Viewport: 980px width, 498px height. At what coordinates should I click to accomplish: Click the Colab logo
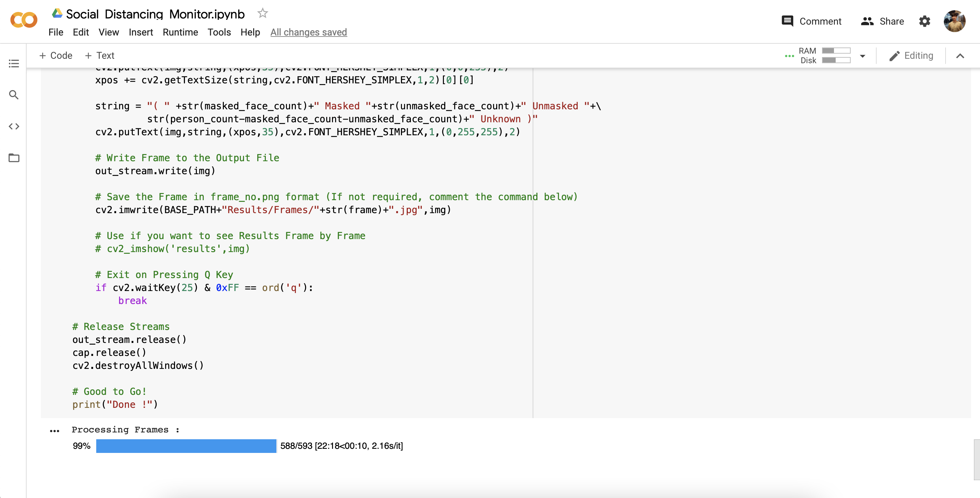pyautogui.click(x=24, y=20)
